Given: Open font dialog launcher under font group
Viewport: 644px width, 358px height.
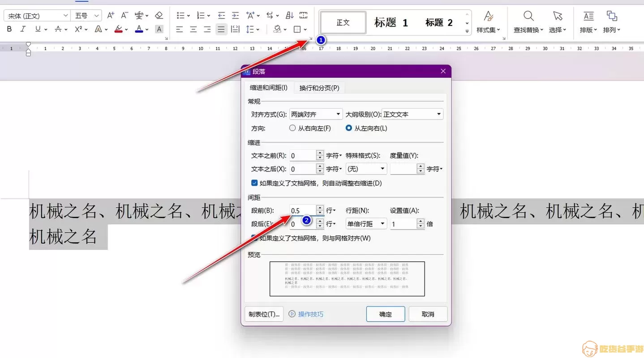Looking at the screenshot, I should pyautogui.click(x=167, y=38).
